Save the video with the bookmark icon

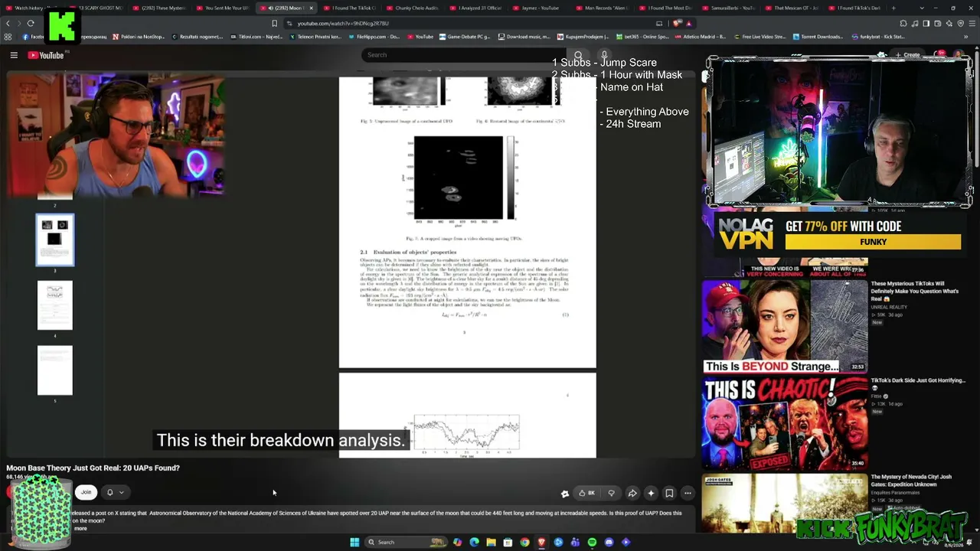669,494
